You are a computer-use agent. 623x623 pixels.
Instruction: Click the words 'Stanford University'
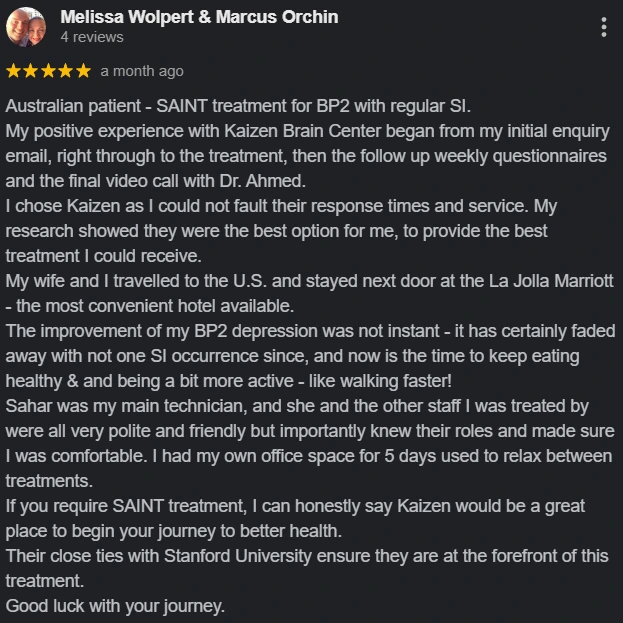[x=238, y=556]
